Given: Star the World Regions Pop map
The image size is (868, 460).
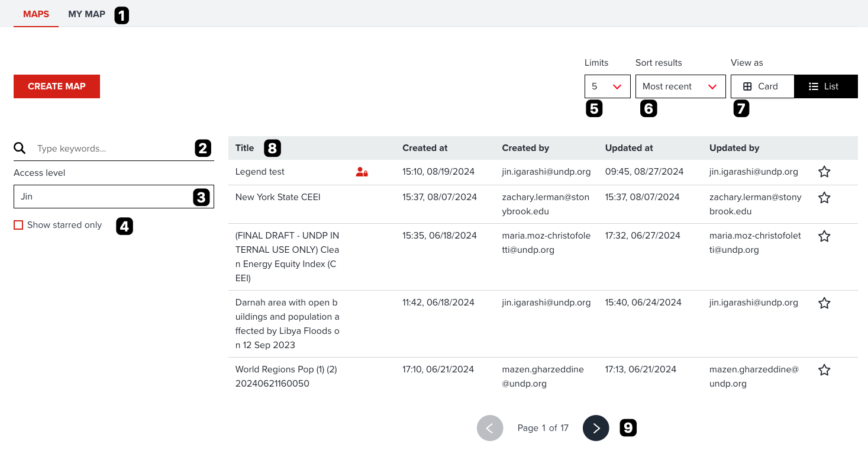Looking at the screenshot, I should click(x=824, y=369).
